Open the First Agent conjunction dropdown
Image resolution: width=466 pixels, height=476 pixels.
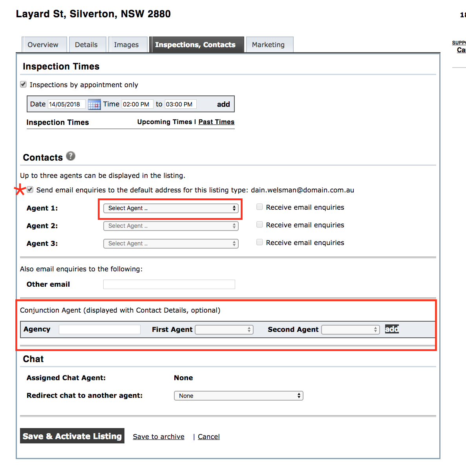tap(224, 330)
